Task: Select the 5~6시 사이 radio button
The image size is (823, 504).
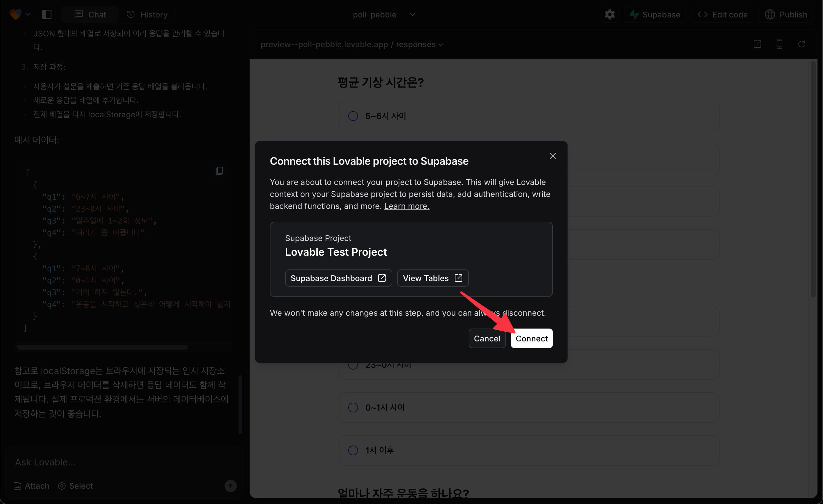Action: [x=353, y=116]
